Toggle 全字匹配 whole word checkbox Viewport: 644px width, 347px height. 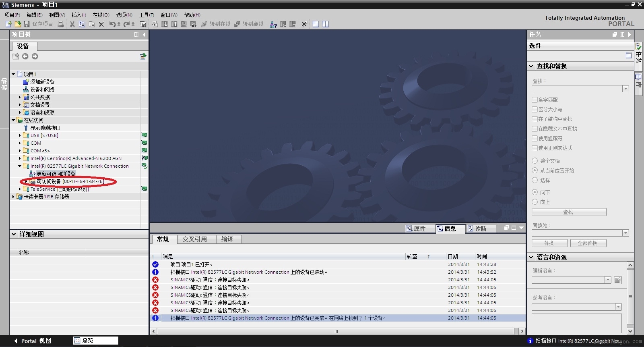coord(535,100)
